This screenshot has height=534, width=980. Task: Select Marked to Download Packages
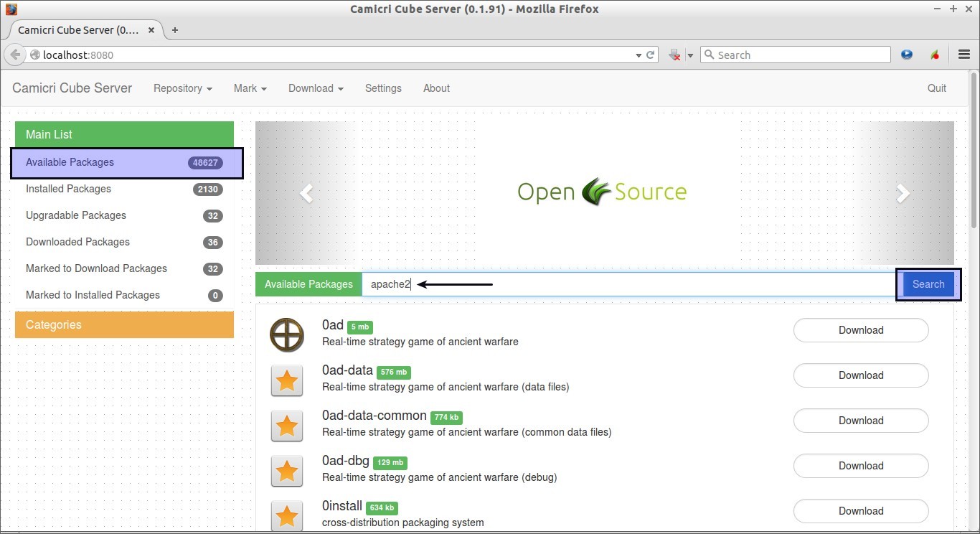tap(124, 268)
